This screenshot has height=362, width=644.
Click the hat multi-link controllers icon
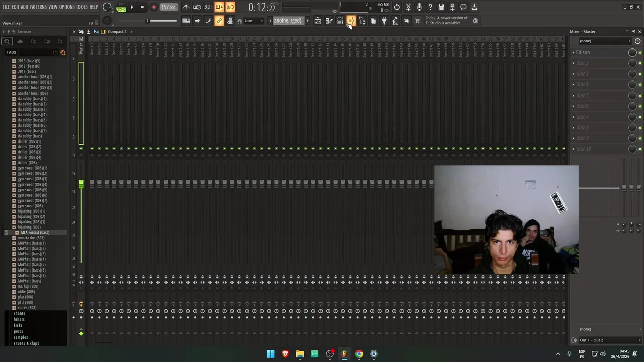coord(230,21)
